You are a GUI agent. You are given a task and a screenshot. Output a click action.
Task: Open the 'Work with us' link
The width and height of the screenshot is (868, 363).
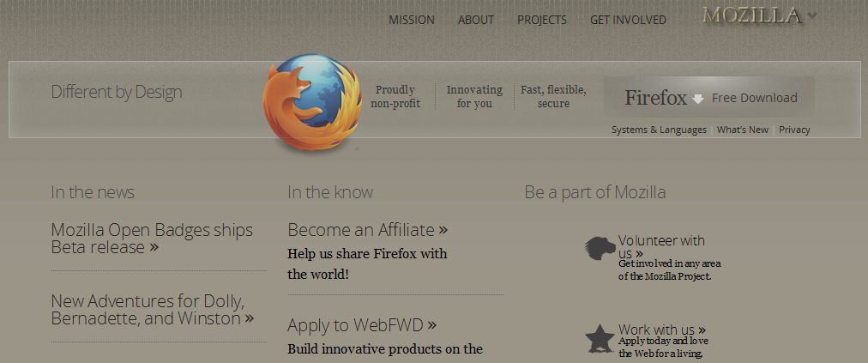(662, 330)
